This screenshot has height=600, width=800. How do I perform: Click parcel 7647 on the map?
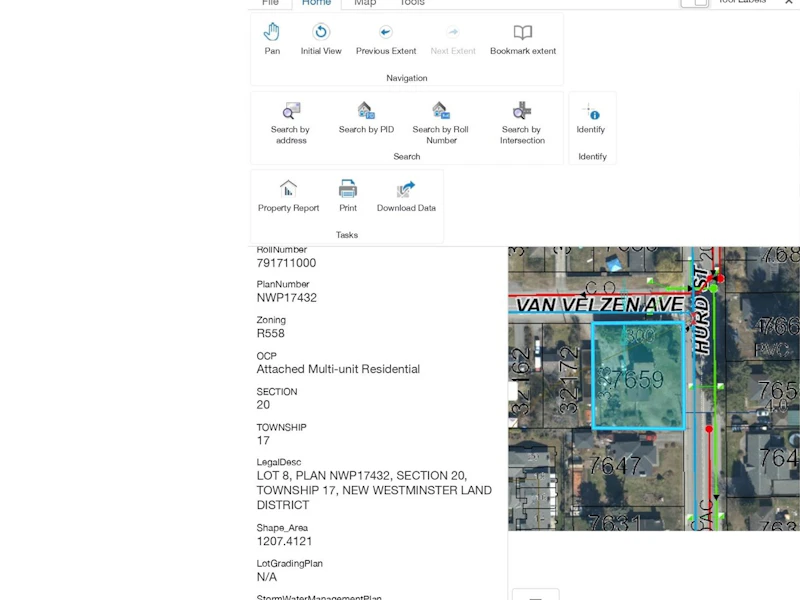coord(615,465)
